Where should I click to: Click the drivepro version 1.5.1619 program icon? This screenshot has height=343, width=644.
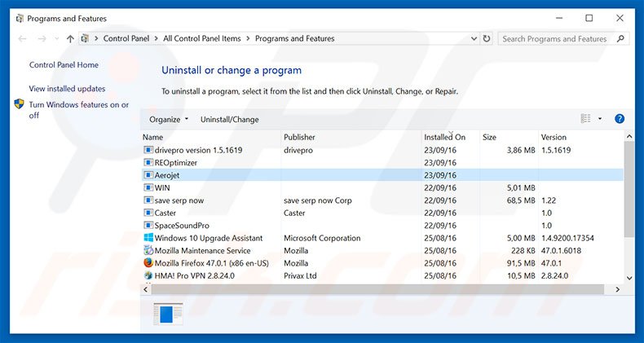tap(148, 150)
